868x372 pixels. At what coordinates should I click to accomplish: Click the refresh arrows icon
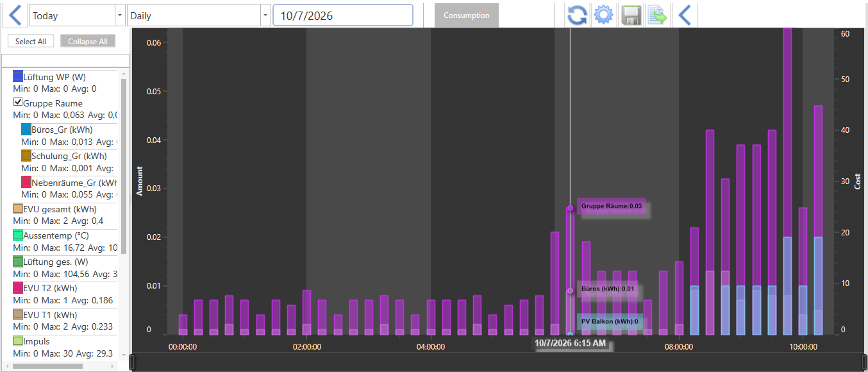click(577, 15)
